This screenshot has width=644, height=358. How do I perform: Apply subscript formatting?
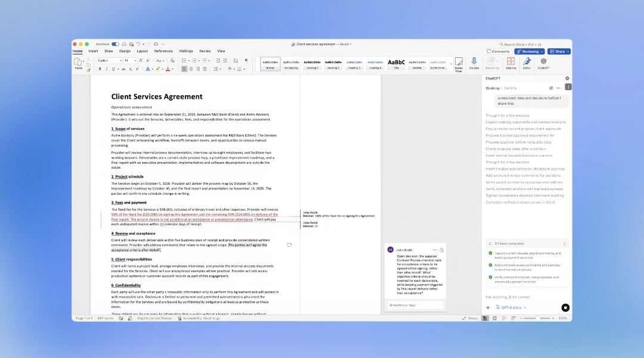coord(131,69)
